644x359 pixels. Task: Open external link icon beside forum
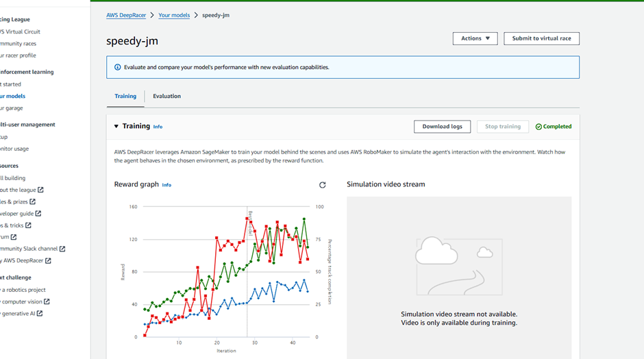click(14, 236)
